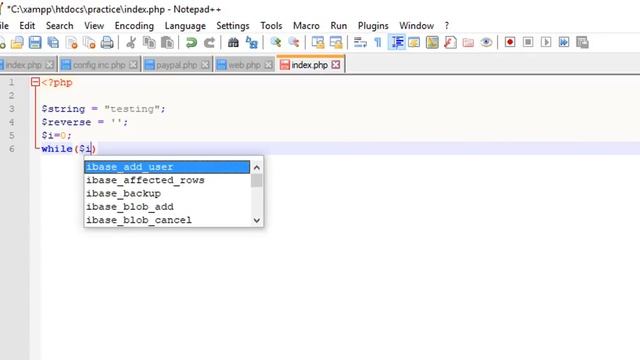Viewport: 640px width, 360px height.
Task: Click the Zoom In icon
Action: click(276, 42)
